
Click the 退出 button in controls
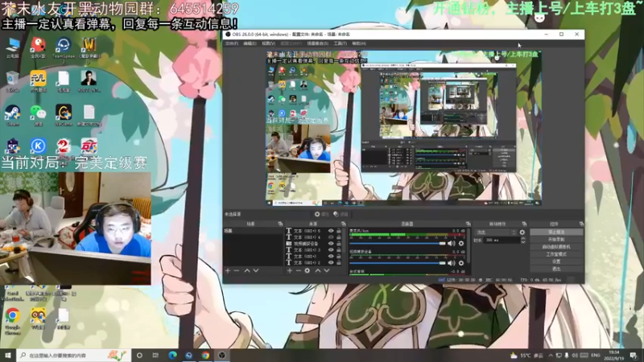tap(556, 269)
